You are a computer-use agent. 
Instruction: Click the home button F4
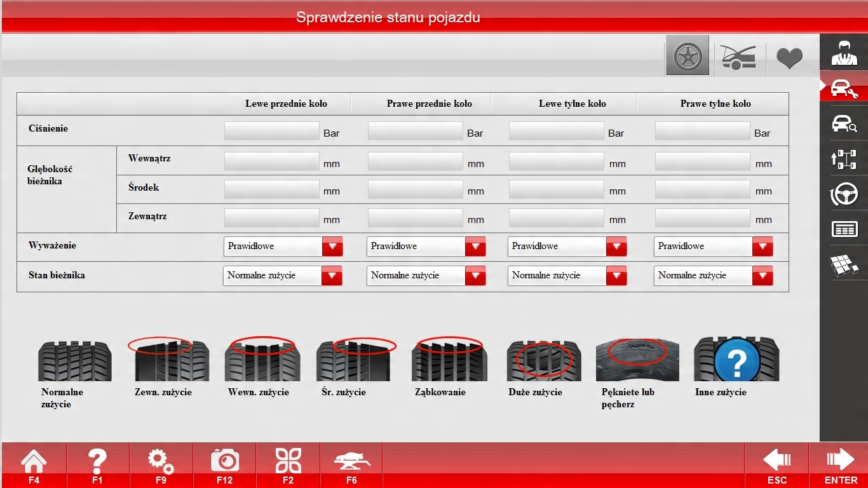[34, 464]
